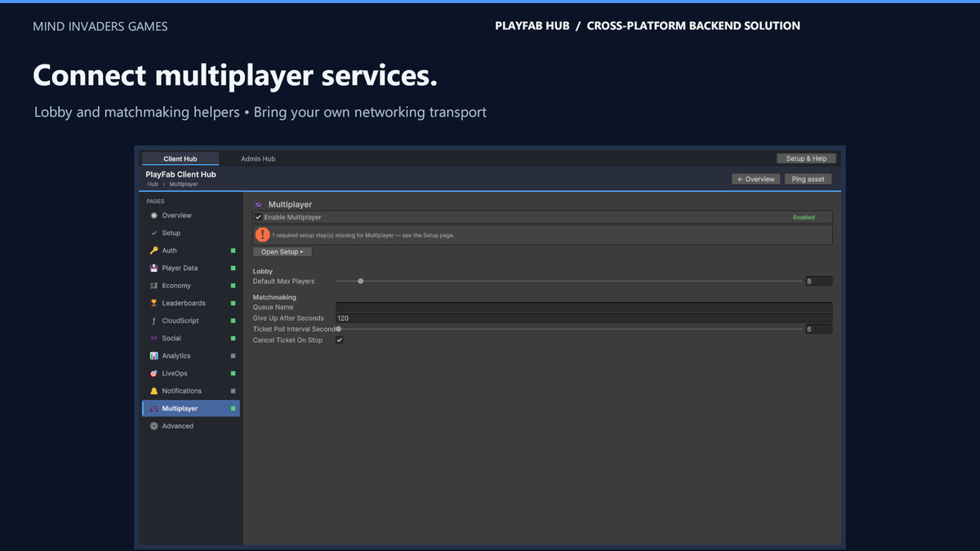Click the Multiplayer header gamepad icon
This screenshot has width=980, height=551.
(x=259, y=205)
